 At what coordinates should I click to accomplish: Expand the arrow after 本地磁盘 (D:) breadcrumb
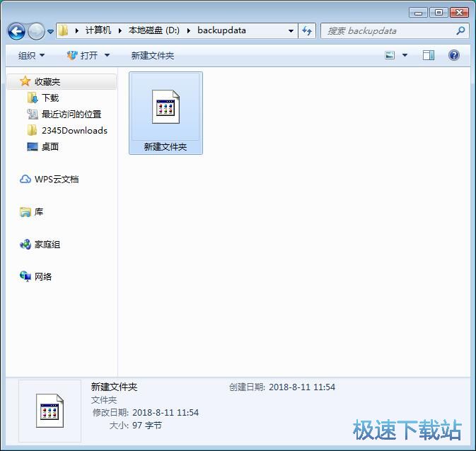tap(189, 30)
